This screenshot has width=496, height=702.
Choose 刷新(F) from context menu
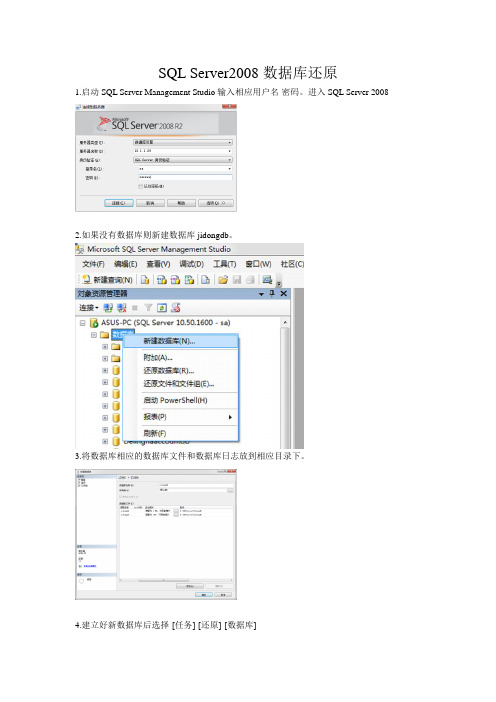(x=180, y=433)
